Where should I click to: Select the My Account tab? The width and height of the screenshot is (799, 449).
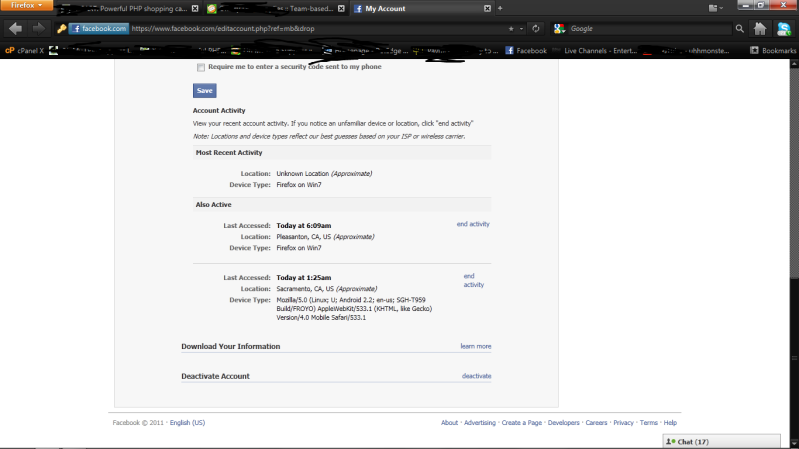(x=423, y=9)
